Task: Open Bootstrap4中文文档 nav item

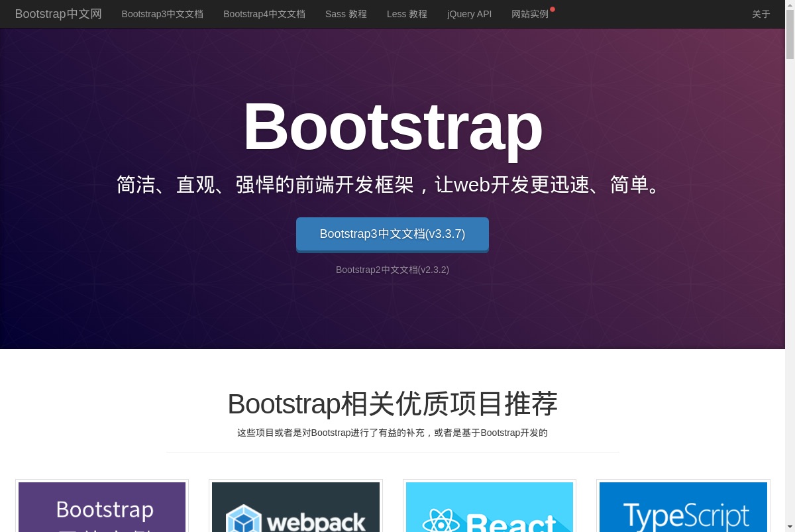Action: [x=264, y=14]
